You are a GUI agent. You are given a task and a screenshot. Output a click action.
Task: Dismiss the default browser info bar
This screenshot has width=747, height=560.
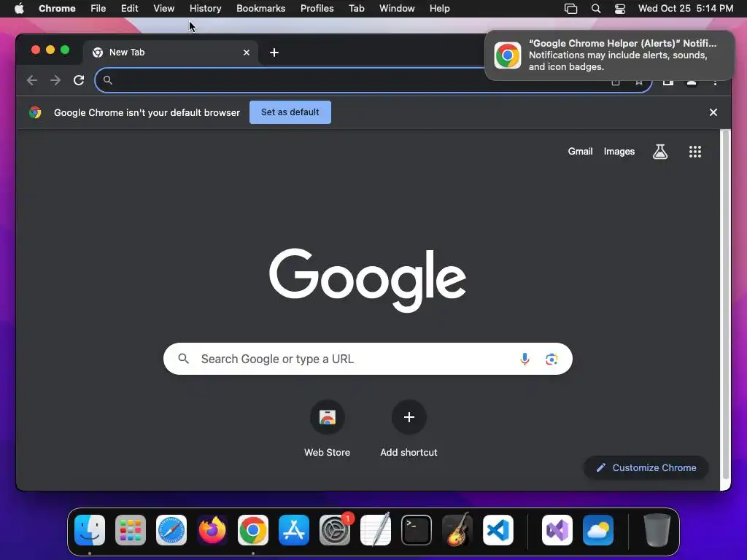point(713,112)
